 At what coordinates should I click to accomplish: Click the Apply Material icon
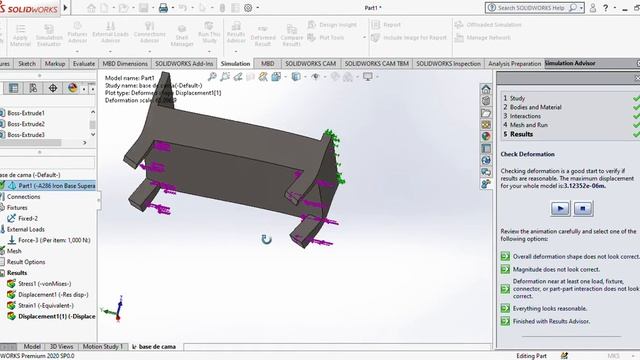tap(20, 35)
